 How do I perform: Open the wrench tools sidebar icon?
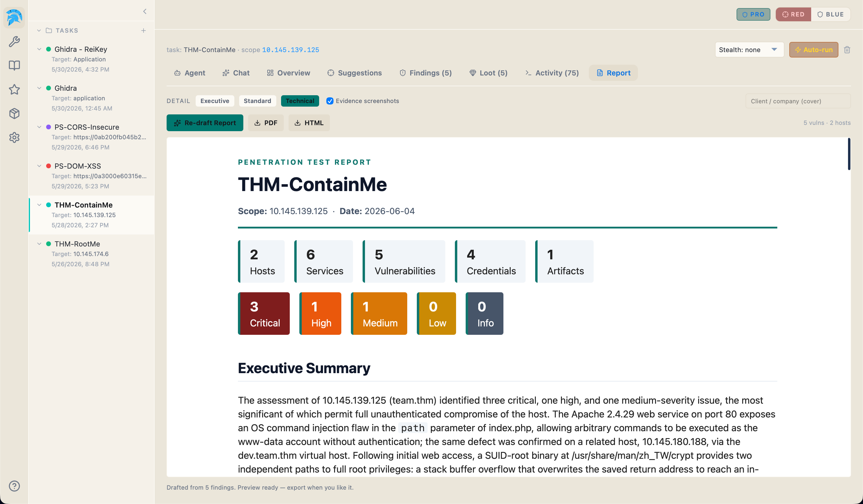(x=14, y=41)
